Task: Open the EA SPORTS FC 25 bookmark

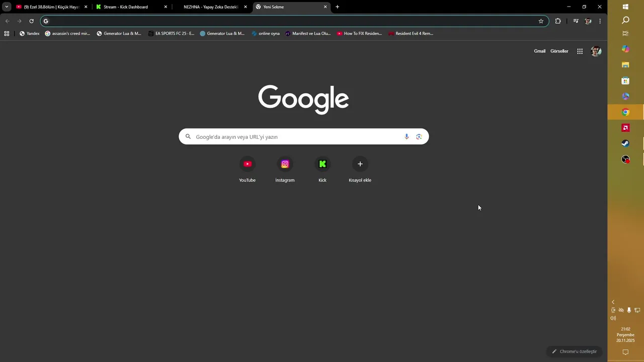Action: coord(171,34)
